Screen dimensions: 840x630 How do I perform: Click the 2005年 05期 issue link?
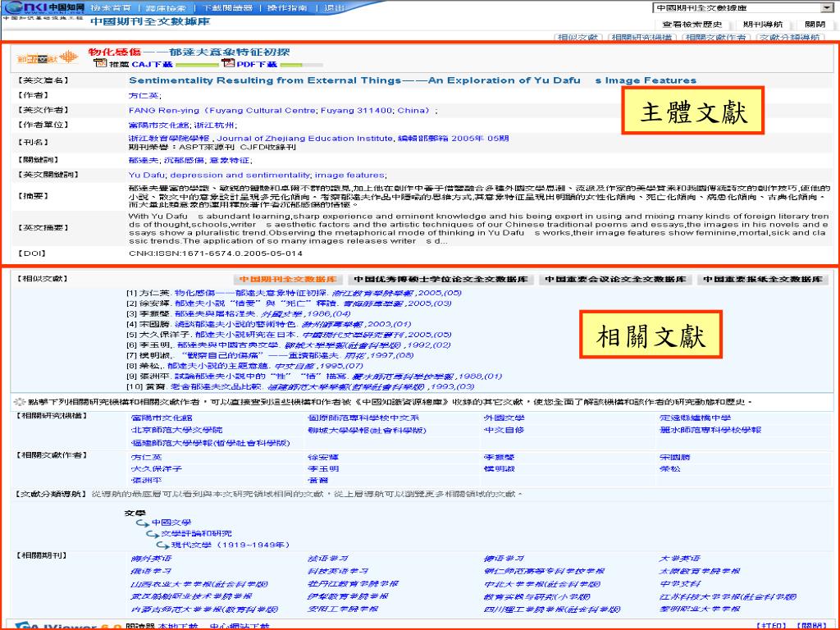(480, 138)
